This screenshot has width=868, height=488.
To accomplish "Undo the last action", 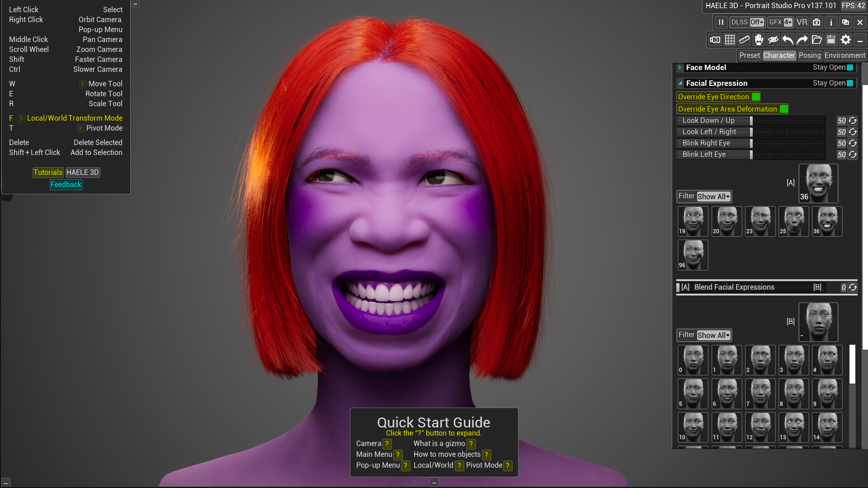I will 788,40.
